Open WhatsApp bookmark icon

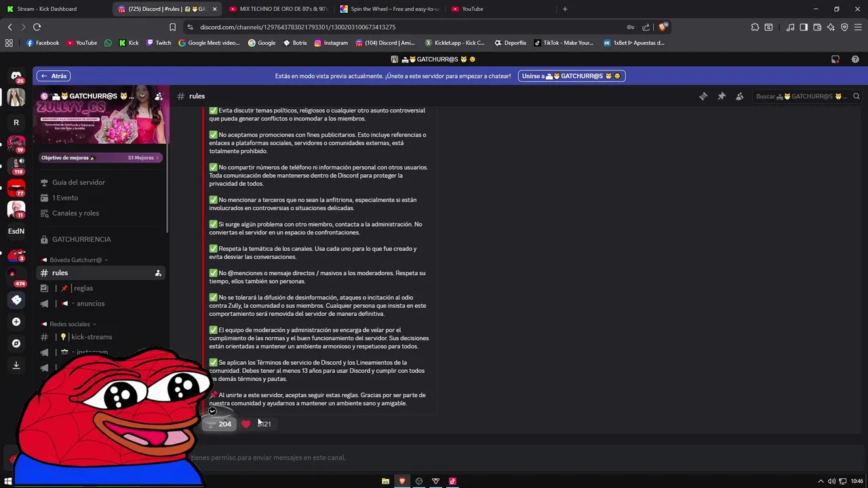108,43
